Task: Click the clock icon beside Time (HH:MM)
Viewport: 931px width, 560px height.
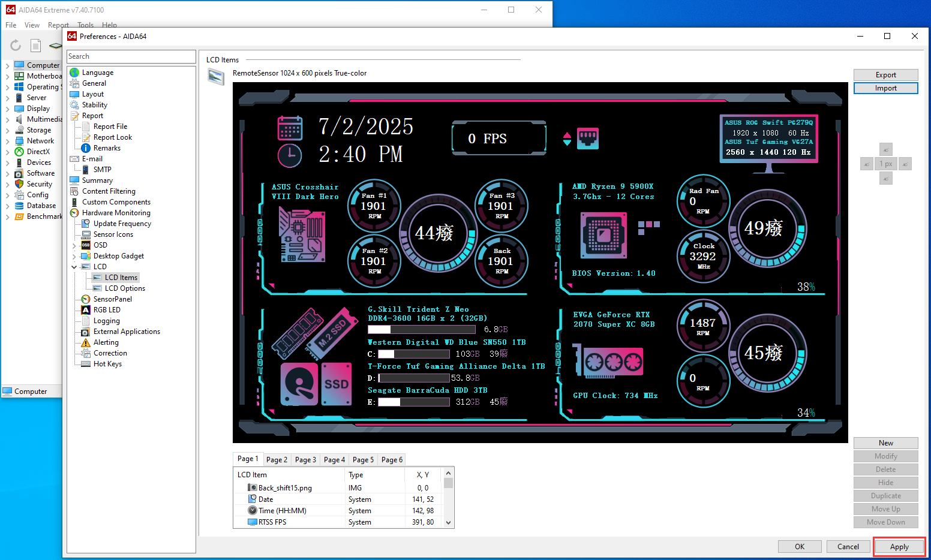Action: pyautogui.click(x=253, y=511)
